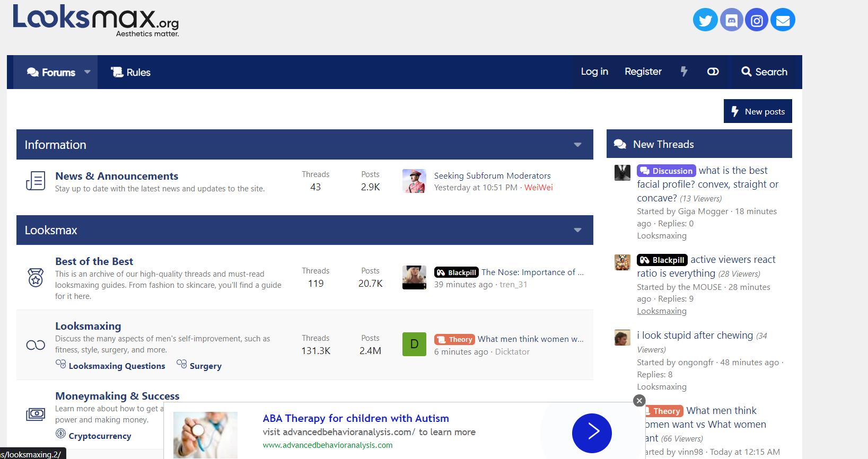Image resolution: width=868 pixels, height=459 pixels.
Task: Click the News & Announcements document icon
Action: (x=36, y=181)
